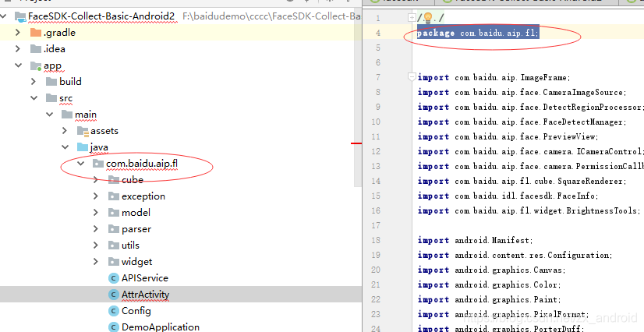Click the import android.graphics.Color line
The height and width of the screenshot is (332, 644).
(489, 284)
